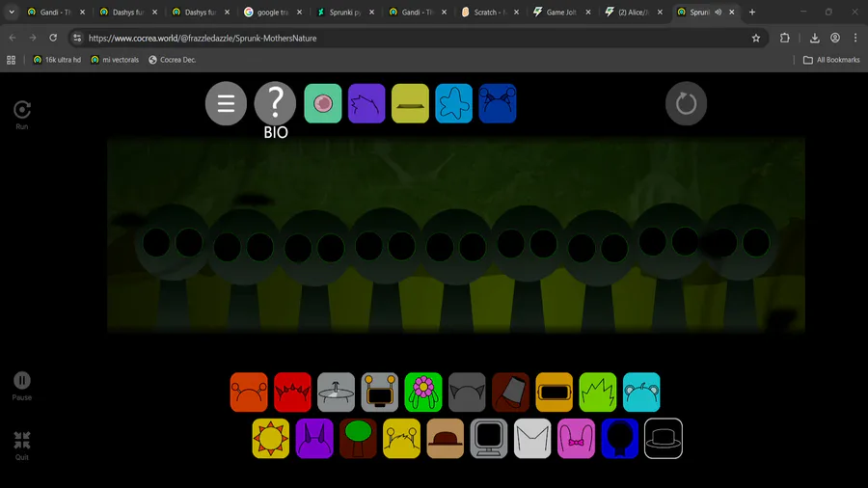Pick the gray cat ears icon
868x488 pixels.
click(467, 393)
